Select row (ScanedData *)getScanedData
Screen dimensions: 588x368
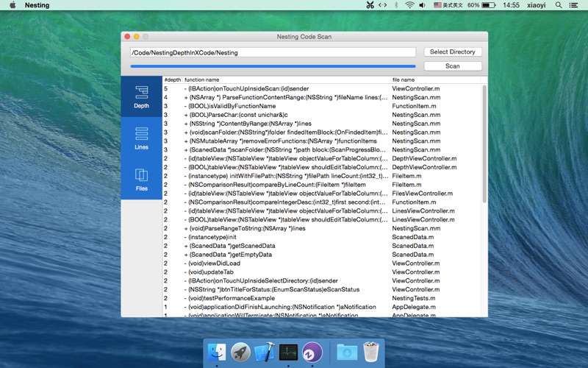[x=322, y=246]
